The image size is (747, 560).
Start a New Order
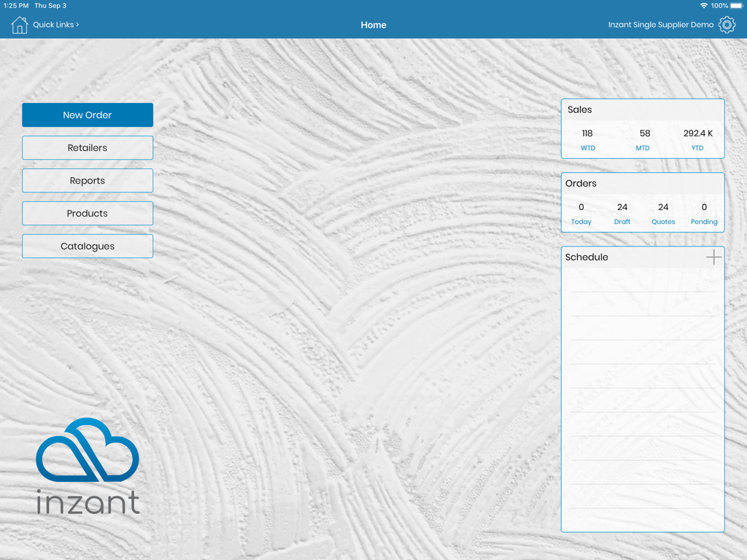[x=88, y=114]
